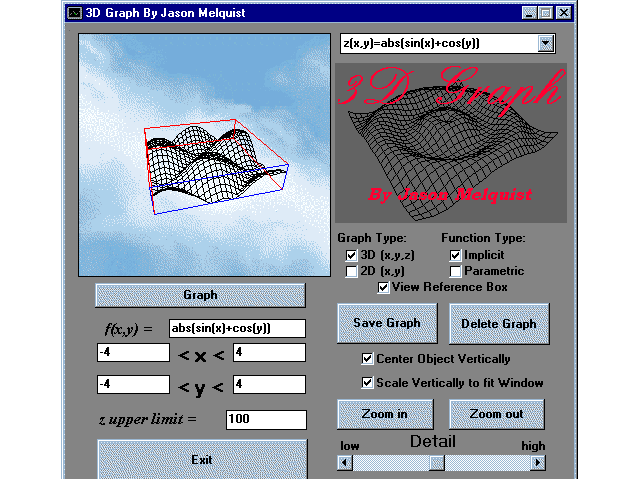This screenshot has width=640, height=480.
Task: Zoom in on the graph
Action: point(386,414)
